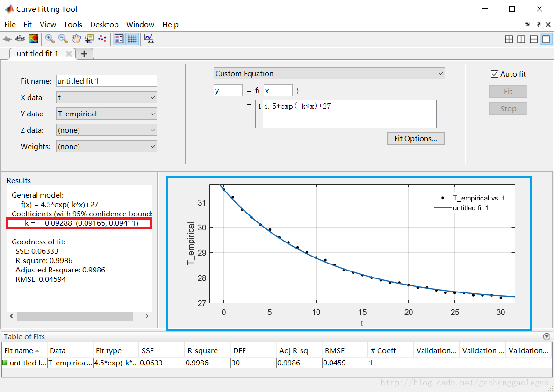Click the Data column header
554x392 pixels.
pos(70,351)
